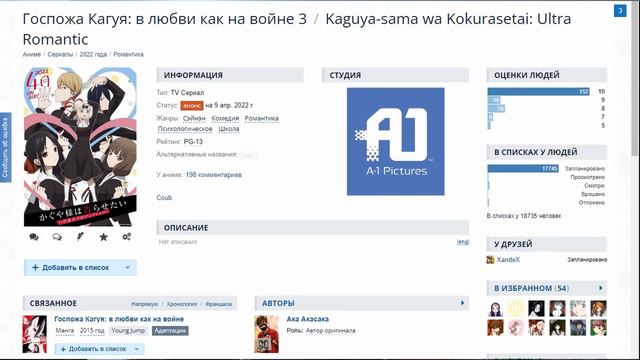Click the Романтика genre tag
This screenshot has height=360, width=640.
pos(262,118)
